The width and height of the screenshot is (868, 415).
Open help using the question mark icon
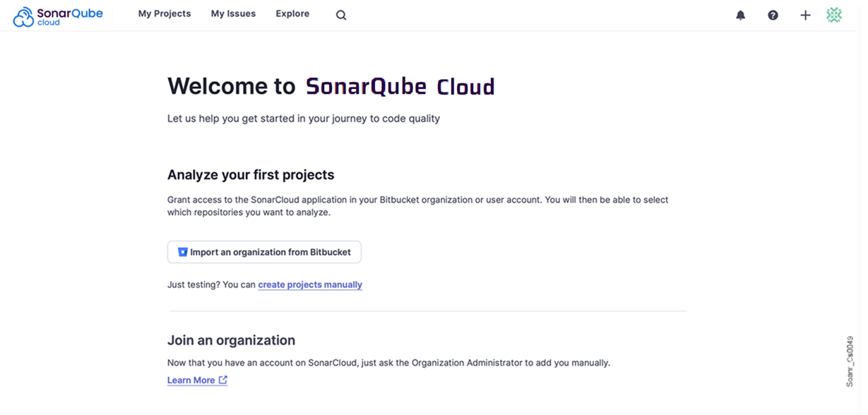pos(773,15)
